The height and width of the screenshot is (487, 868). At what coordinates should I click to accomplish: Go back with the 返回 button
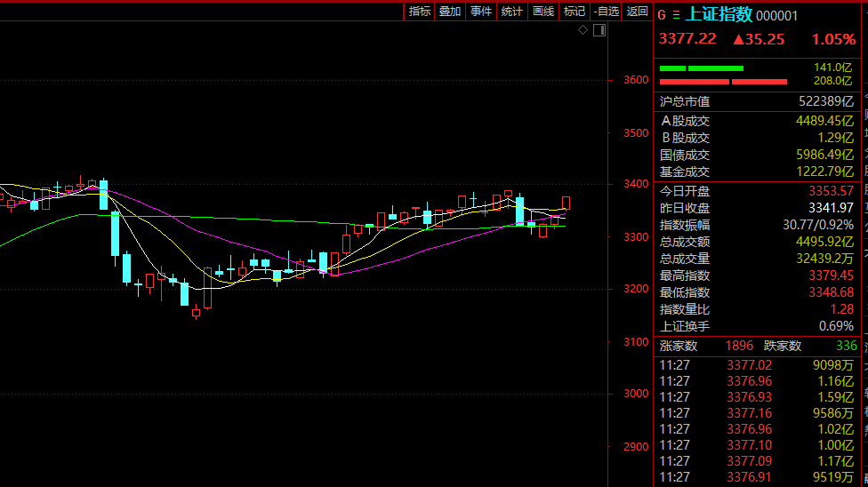(637, 12)
